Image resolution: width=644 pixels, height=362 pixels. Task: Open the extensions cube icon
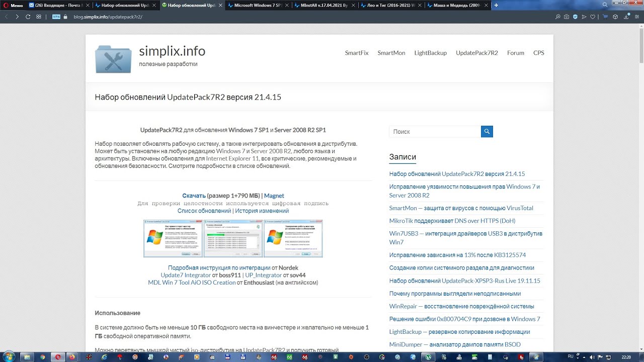(614, 17)
